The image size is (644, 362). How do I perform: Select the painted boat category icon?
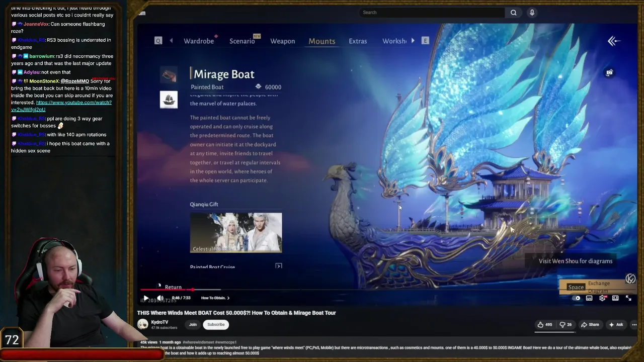tap(169, 99)
